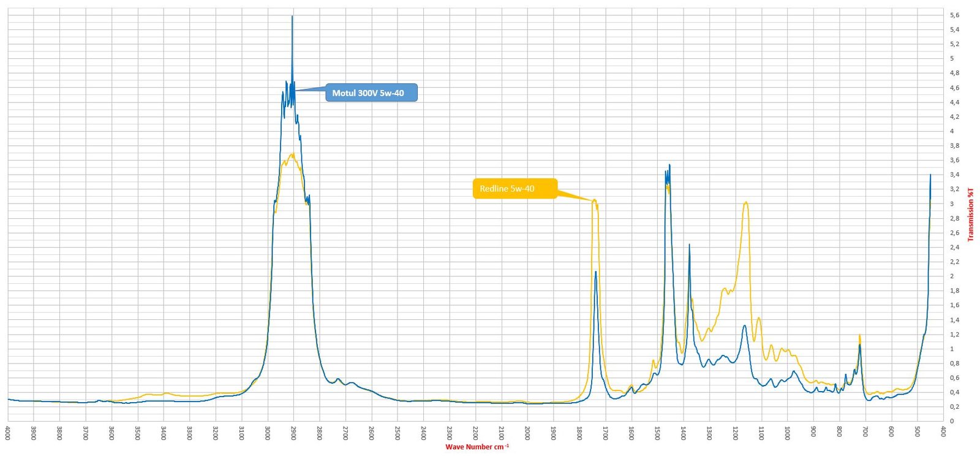Click the '1,4' transmission axis value

pos(955,320)
